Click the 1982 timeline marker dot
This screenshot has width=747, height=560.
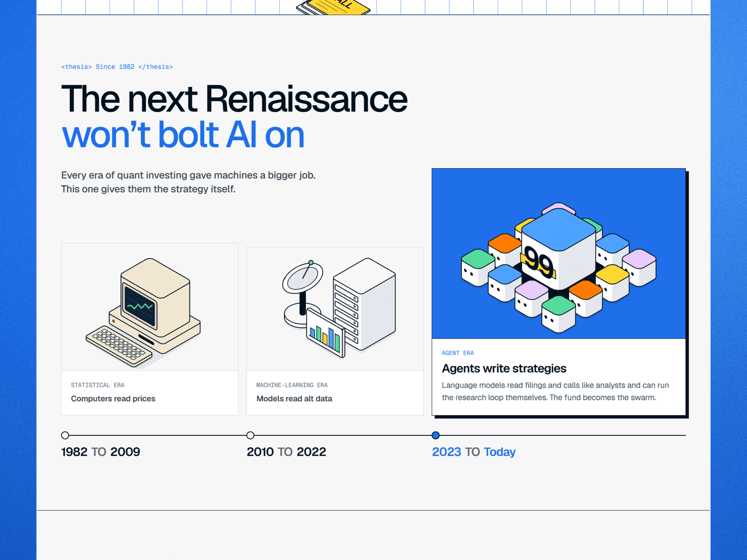(x=65, y=435)
